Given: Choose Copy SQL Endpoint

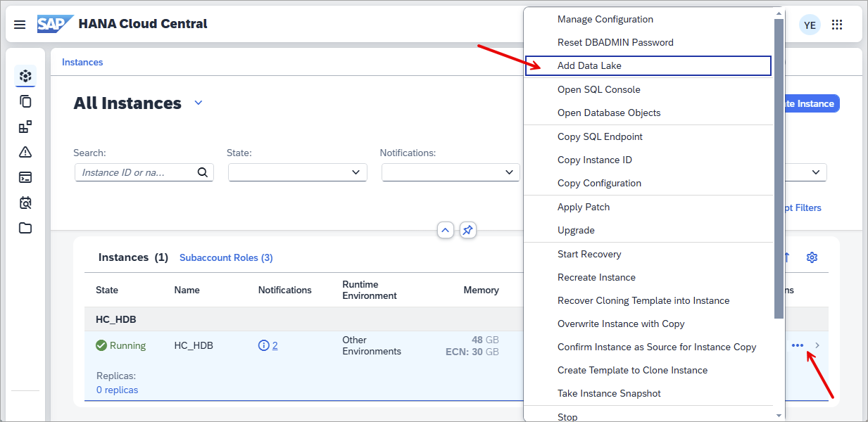Looking at the screenshot, I should (649, 136).
